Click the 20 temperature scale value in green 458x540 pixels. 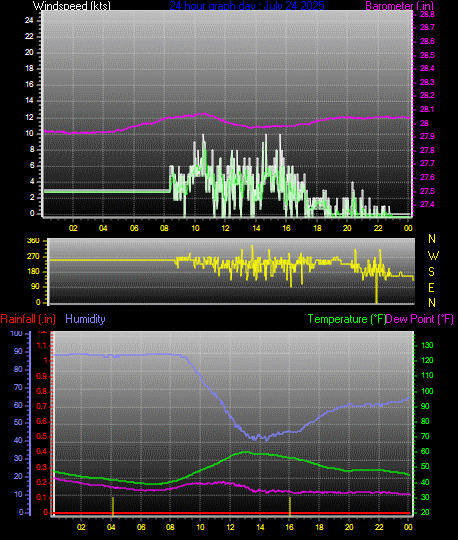425,512
